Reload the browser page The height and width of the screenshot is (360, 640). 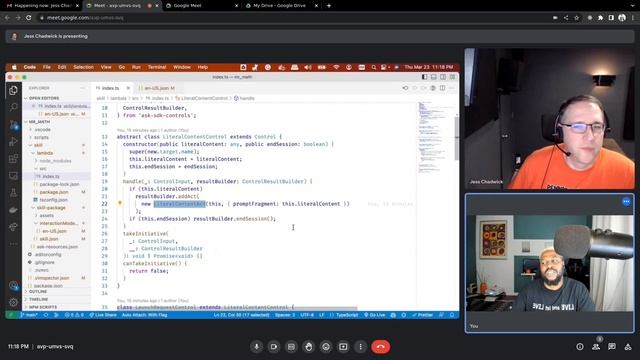(29, 18)
